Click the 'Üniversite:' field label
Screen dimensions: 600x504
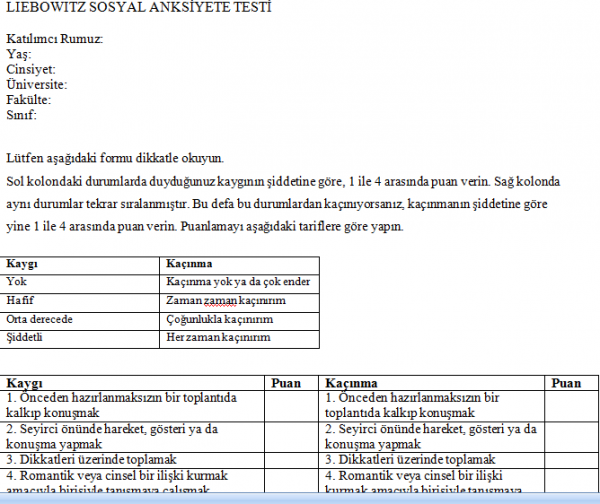pyautogui.click(x=37, y=84)
